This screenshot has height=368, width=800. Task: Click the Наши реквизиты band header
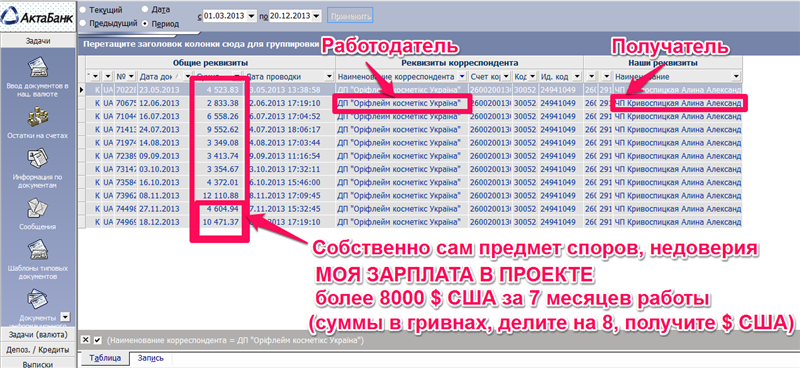(x=663, y=63)
